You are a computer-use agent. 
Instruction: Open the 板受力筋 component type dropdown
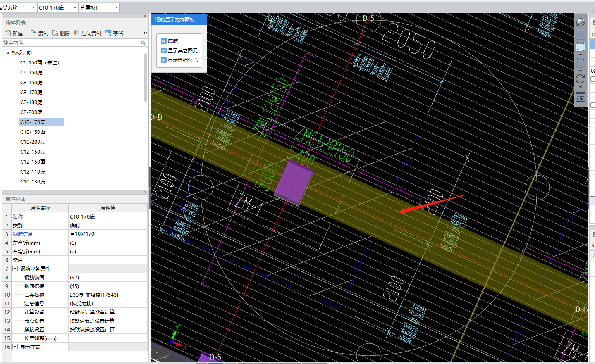[x=33, y=7]
